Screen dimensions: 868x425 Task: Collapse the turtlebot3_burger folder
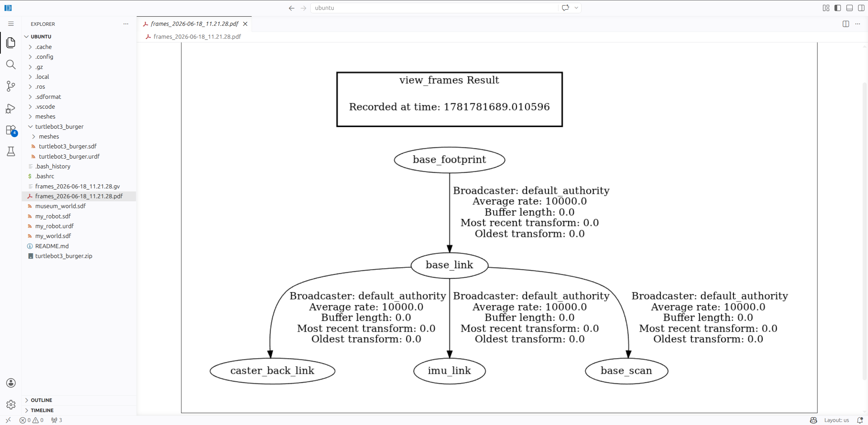[79, 127]
